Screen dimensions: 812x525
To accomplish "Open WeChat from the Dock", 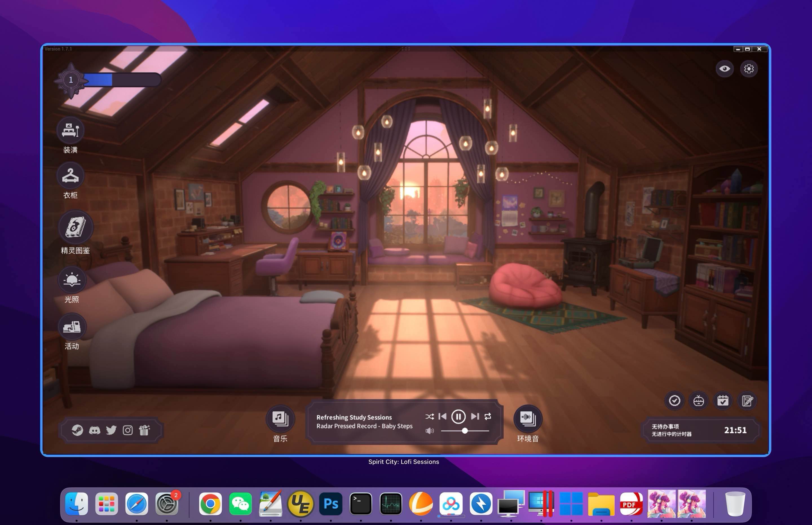I will pyautogui.click(x=240, y=504).
